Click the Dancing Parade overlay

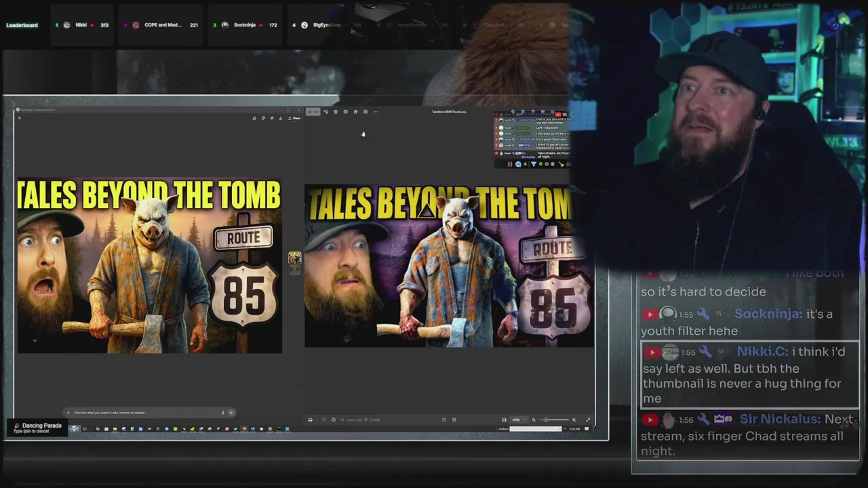pyautogui.click(x=37, y=428)
